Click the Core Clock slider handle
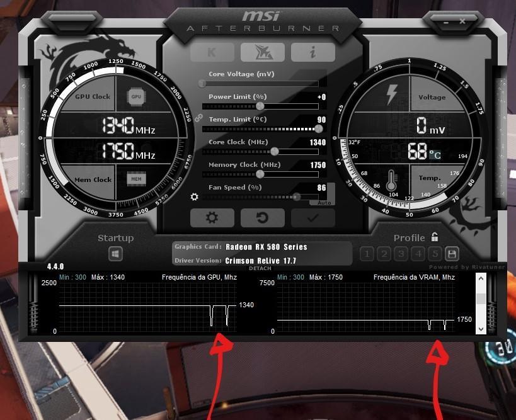Screen dimensions: 516x420 coord(275,151)
